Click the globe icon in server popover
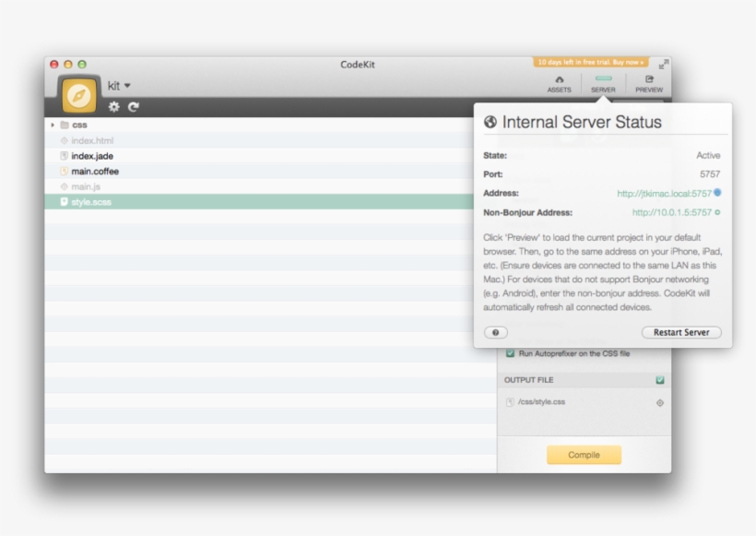 point(490,122)
